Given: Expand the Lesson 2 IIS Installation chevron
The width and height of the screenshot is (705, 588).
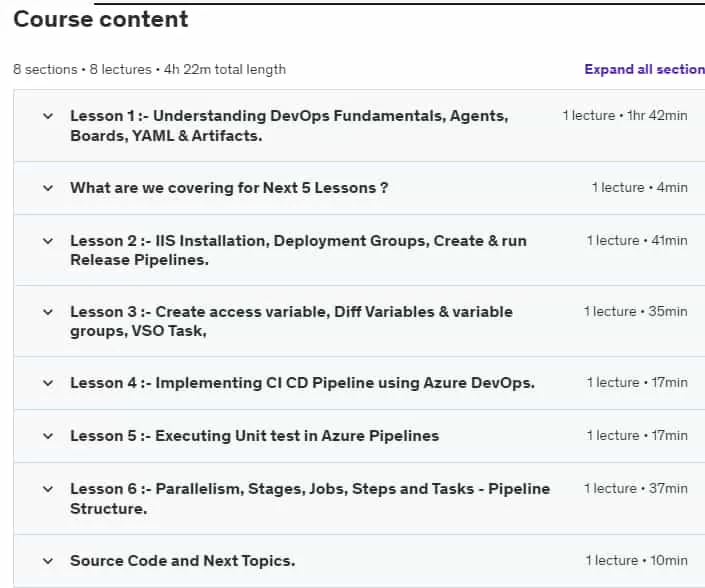Looking at the screenshot, I should pyautogui.click(x=48, y=241).
